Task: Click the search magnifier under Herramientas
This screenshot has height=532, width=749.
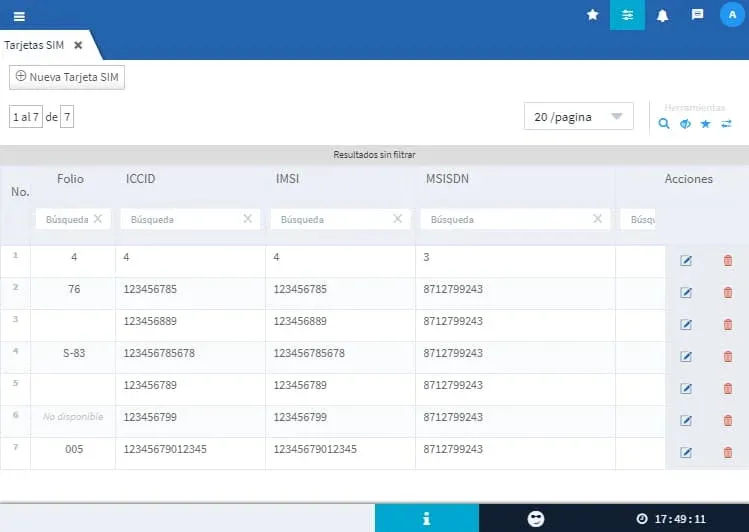Action: (664, 124)
